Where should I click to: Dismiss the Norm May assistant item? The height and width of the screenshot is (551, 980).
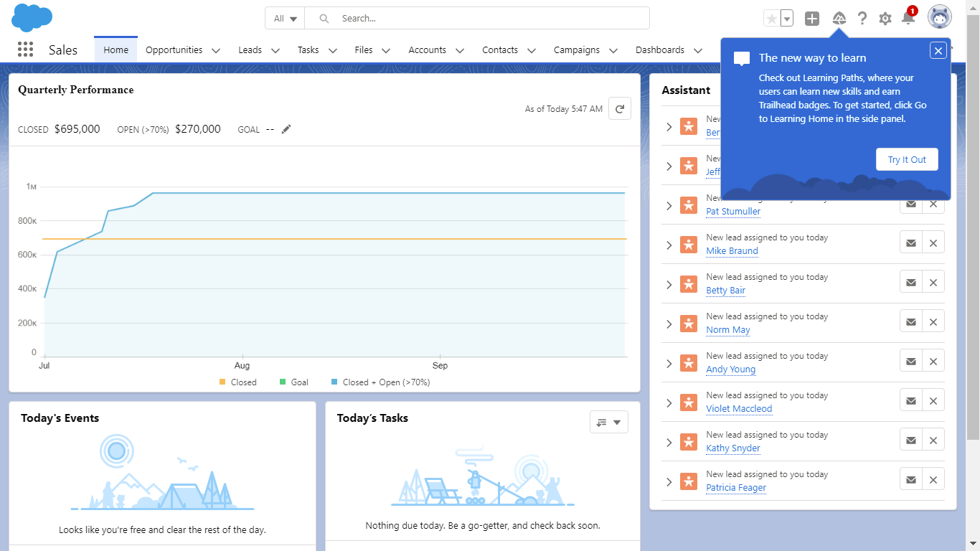pos(933,321)
